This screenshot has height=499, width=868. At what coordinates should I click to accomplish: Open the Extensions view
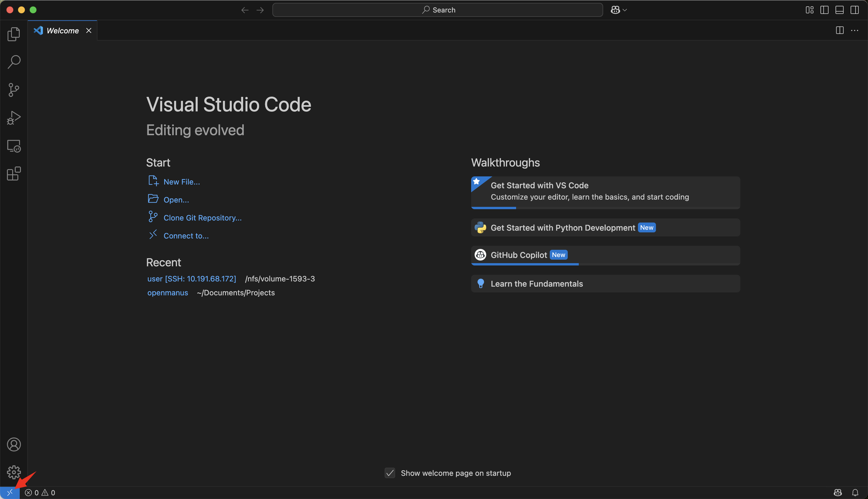coord(14,174)
